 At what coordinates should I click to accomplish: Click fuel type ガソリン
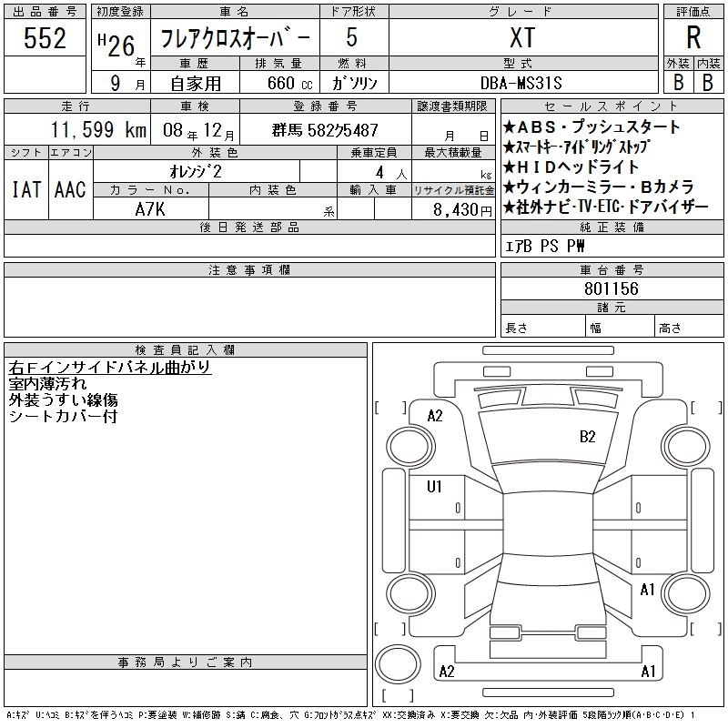(354, 83)
